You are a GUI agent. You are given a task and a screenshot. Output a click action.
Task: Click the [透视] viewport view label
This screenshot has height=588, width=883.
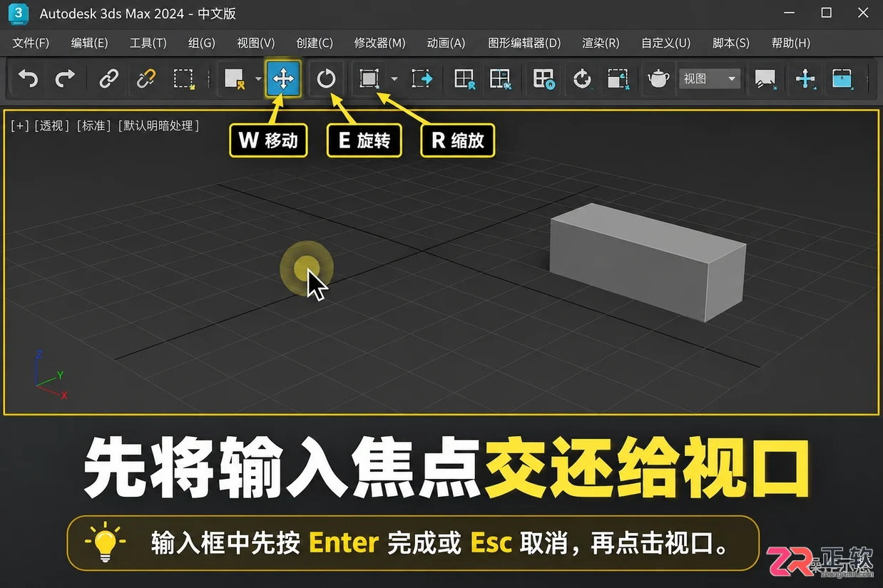pyautogui.click(x=53, y=125)
